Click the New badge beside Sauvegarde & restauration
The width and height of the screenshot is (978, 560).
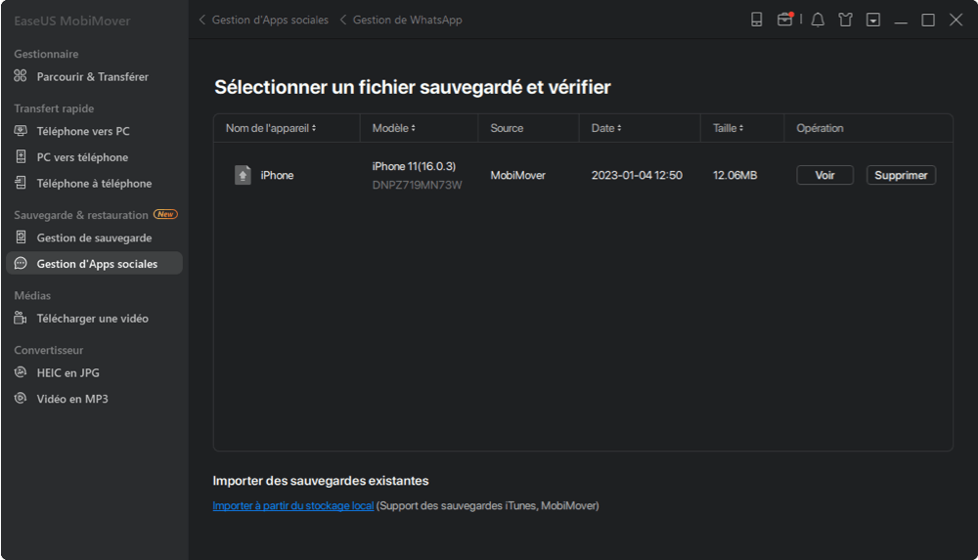click(165, 214)
